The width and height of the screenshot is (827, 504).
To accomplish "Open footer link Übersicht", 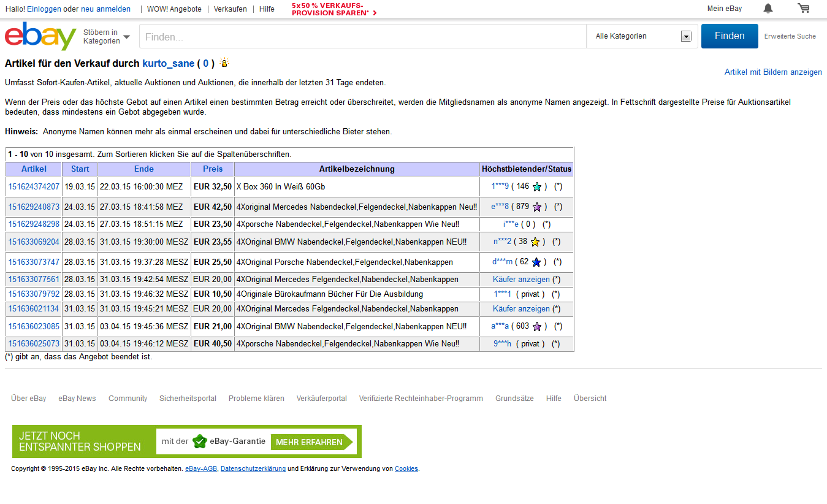I will (590, 399).
